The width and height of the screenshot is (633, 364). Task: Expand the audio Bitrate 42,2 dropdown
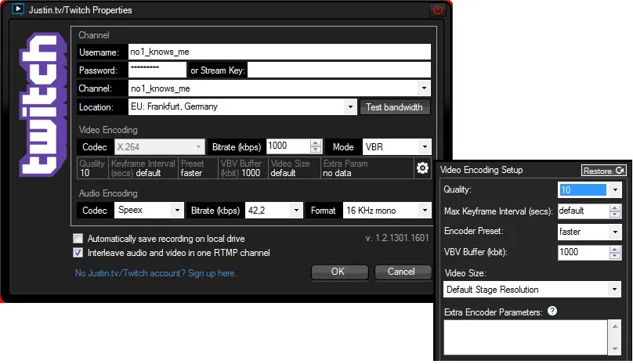[296, 211]
